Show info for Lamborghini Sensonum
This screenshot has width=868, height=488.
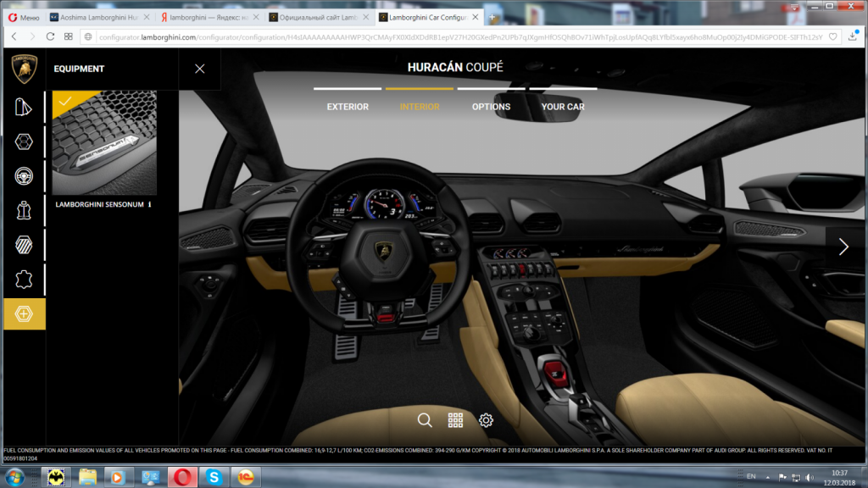click(x=149, y=204)
